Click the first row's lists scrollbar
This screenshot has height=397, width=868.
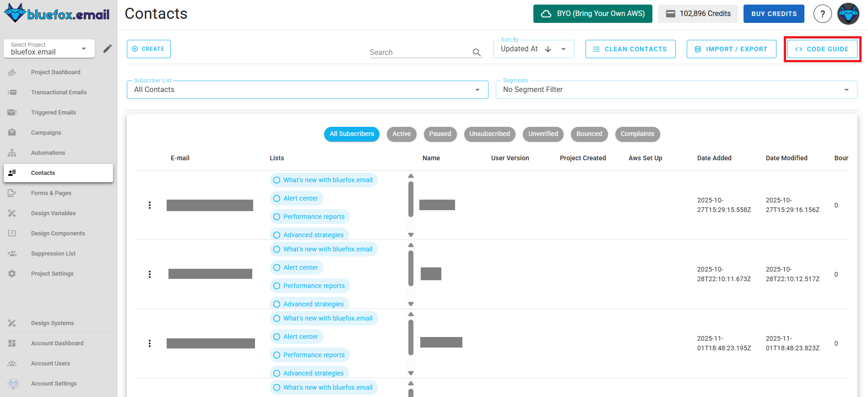[x=411, y=199]
